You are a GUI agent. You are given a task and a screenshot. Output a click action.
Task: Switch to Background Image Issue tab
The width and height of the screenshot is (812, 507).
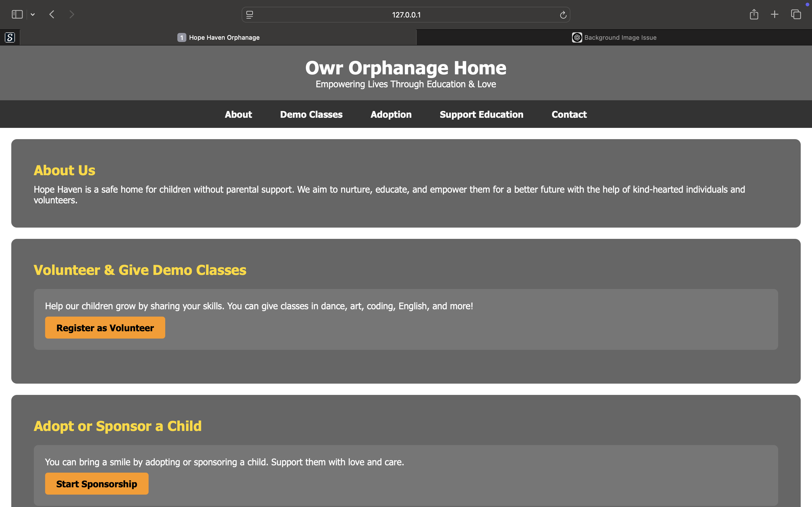614,37
